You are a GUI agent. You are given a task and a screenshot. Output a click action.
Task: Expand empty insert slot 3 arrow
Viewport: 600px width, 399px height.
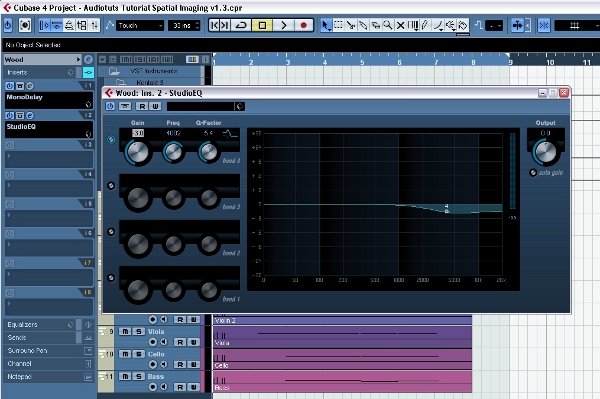pyautogui.click(x=9, y=156)
